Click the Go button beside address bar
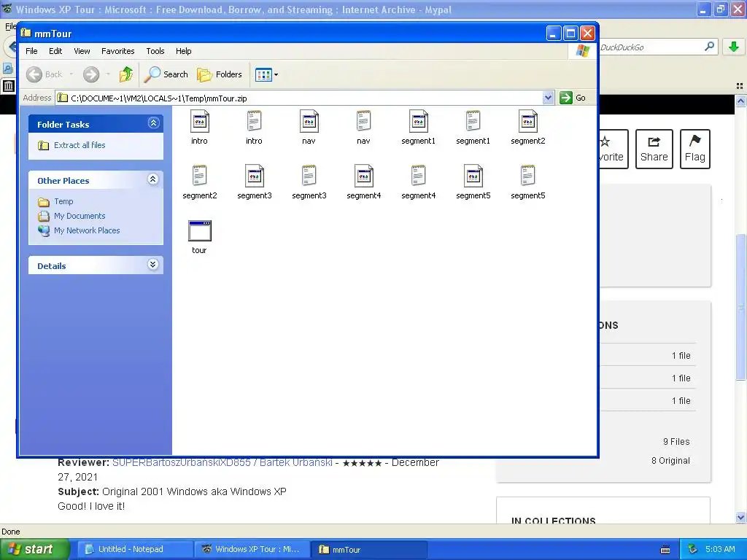 click(573, 98)
